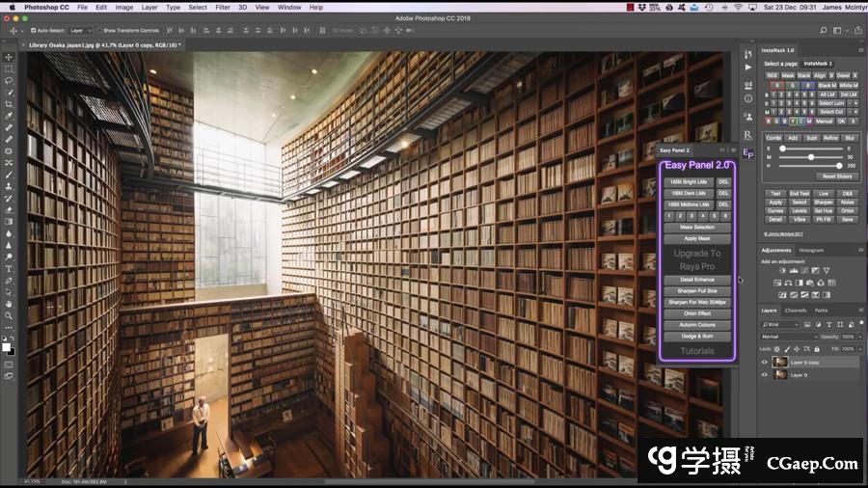Expand the InstaMask page selector
This screenshot has height=488, width=868.
pos(816,64)
